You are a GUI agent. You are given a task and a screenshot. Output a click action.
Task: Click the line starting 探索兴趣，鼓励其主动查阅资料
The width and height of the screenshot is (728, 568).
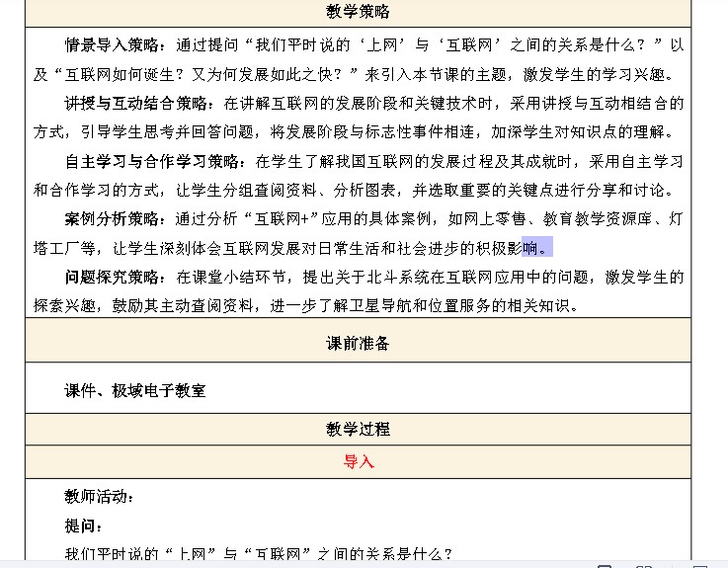click(x=306, y=305)
